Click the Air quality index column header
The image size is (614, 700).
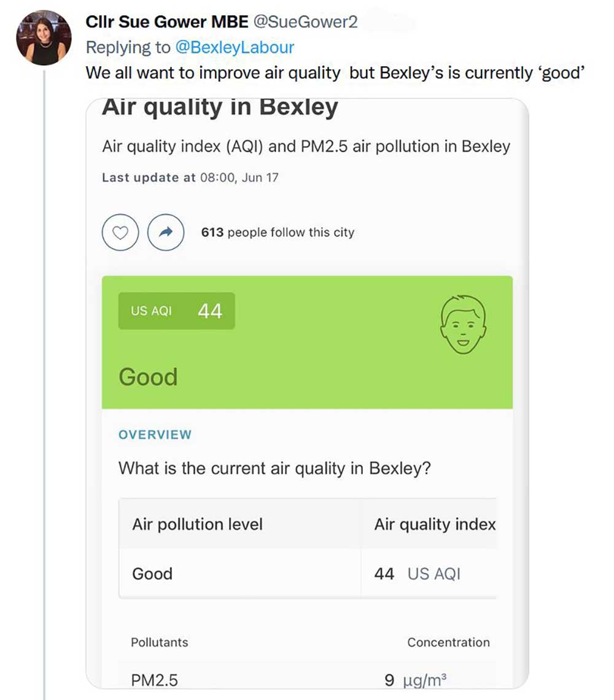coord(435,524)
